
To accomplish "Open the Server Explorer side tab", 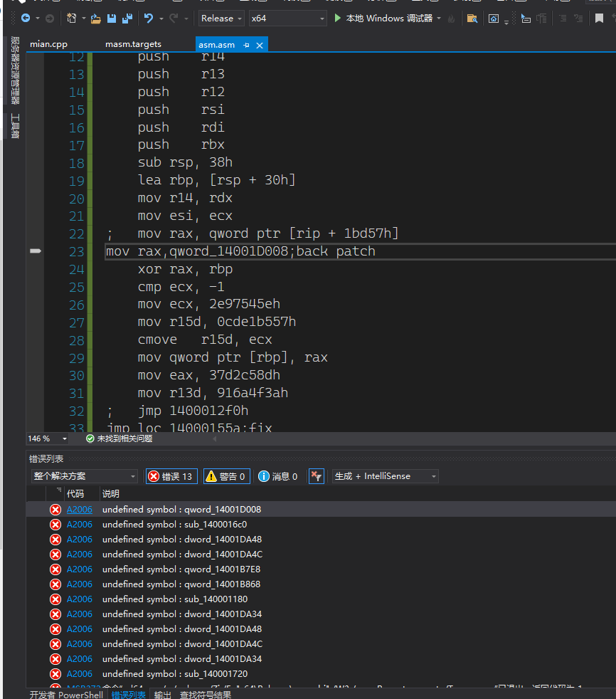I will (x=15, y=70).
